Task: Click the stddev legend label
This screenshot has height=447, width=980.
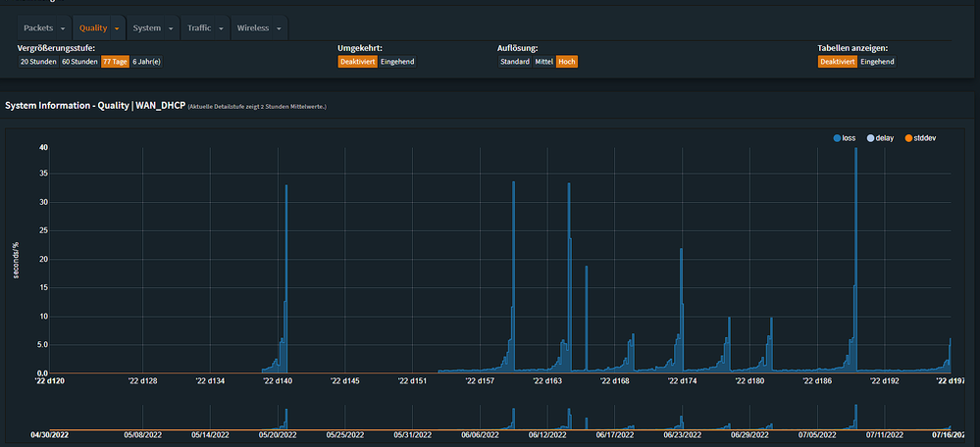Action: click(x=925, y=138)
